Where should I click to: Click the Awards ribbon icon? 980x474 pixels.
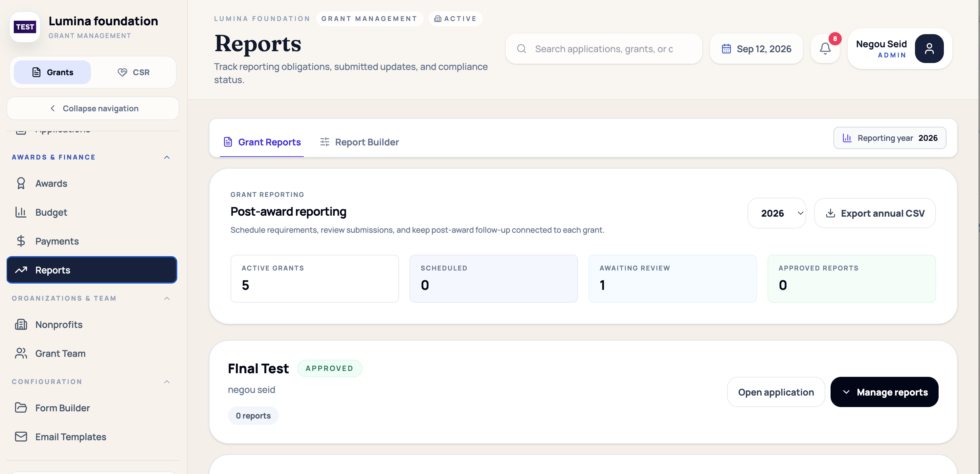point(21,183)
